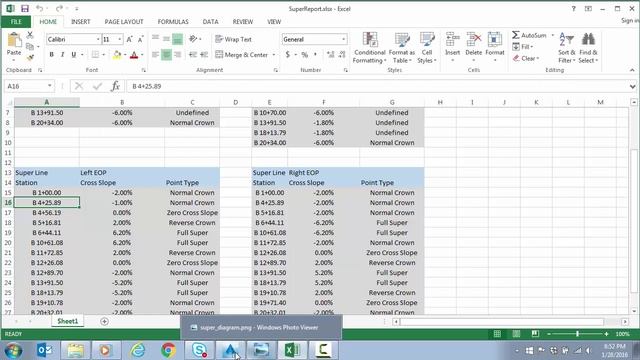Select column header G
Screen dimensions: 640x360
point(392,102)
